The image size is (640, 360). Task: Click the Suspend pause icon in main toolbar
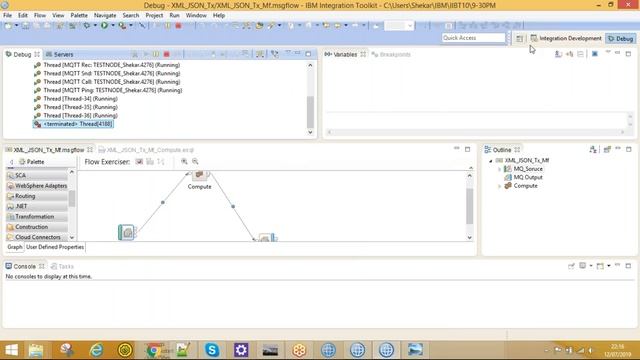[x=168, y=25]
